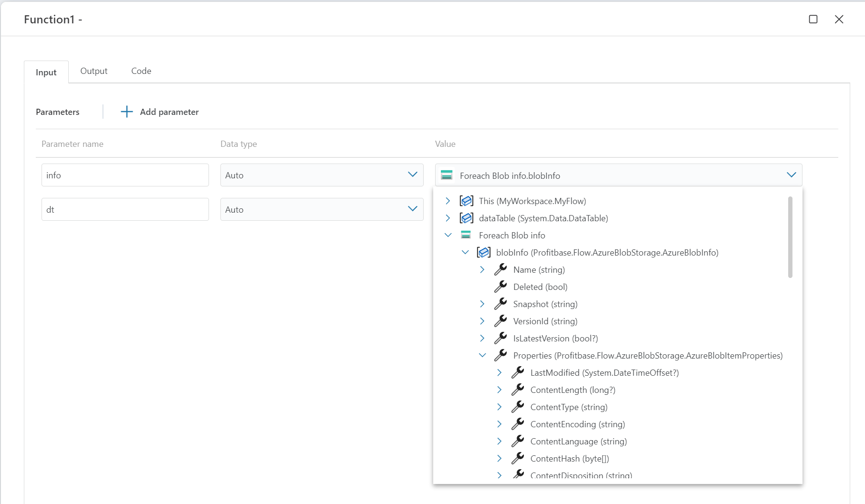Select Properties AzureBlobItemProperties row
Image resolution: width=865 pixels, height=504 pixels.
tap(648, 356)
